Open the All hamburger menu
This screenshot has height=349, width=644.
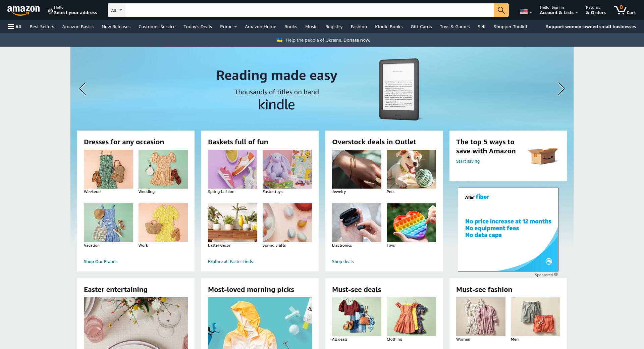click(15, 27)
